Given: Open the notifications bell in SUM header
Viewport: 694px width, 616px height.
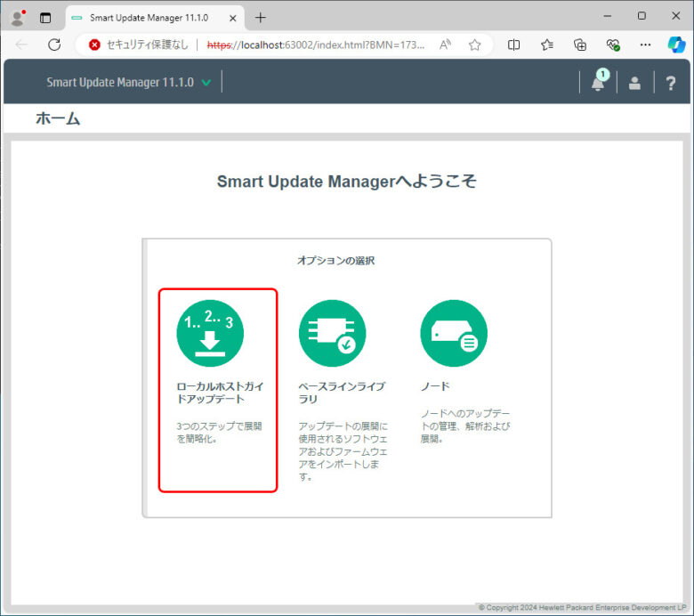Looking at the screenshot, I should pyautogui.click(x=599, y=82).
